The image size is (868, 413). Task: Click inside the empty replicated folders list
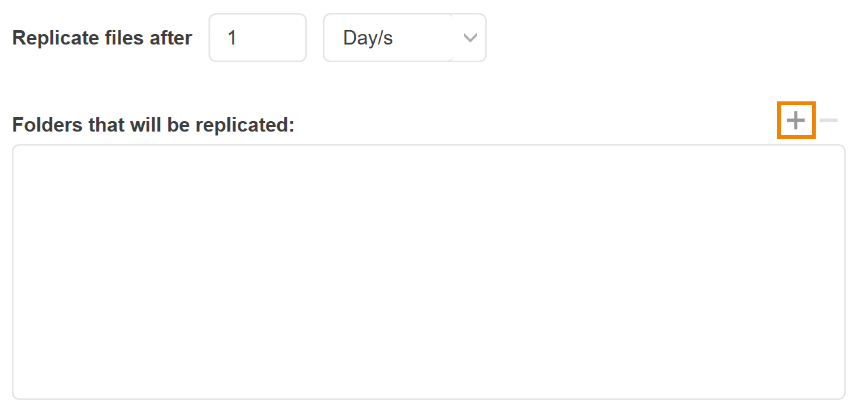click(429, 272)
